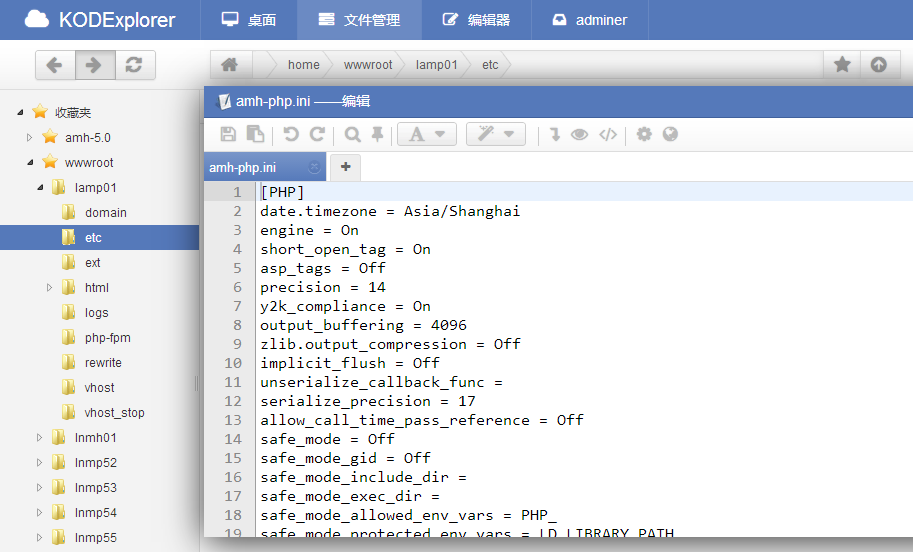Toggle the eye preview icon in editor toolbar
This screenshot has width=913, height=552.
580,134
